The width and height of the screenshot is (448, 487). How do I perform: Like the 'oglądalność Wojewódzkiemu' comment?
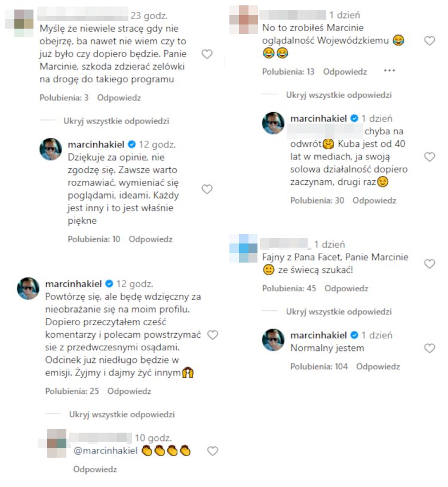point(429,41)
